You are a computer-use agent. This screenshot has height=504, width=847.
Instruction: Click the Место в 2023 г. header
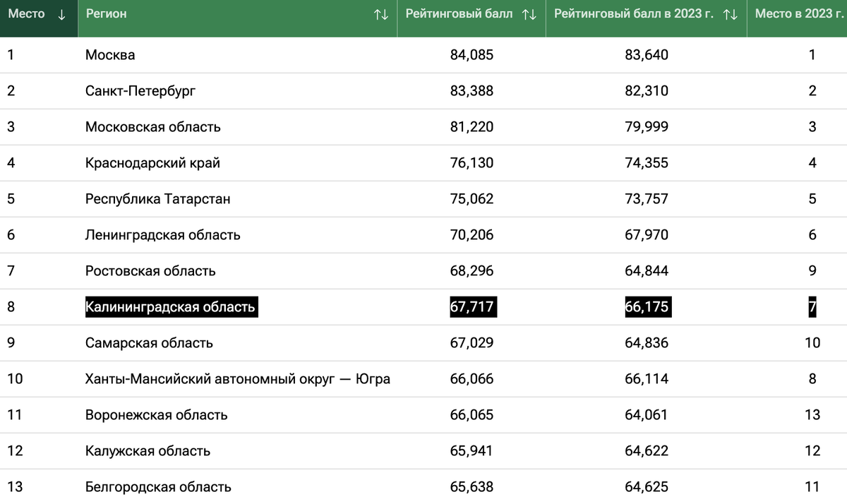click(800, 13)
